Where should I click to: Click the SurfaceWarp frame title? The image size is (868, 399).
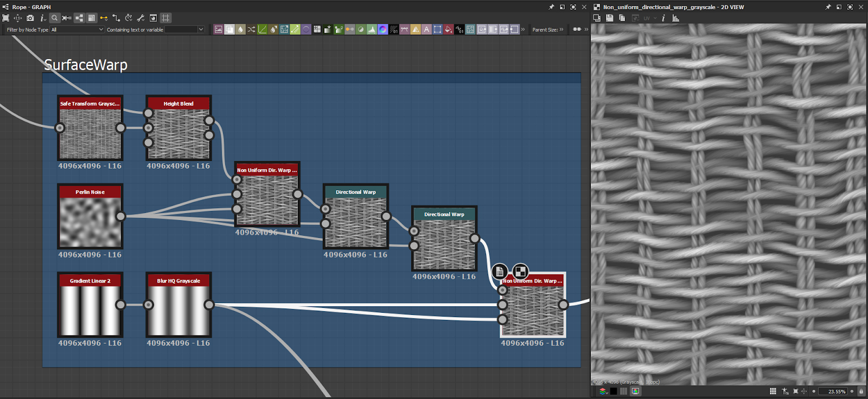86,65
